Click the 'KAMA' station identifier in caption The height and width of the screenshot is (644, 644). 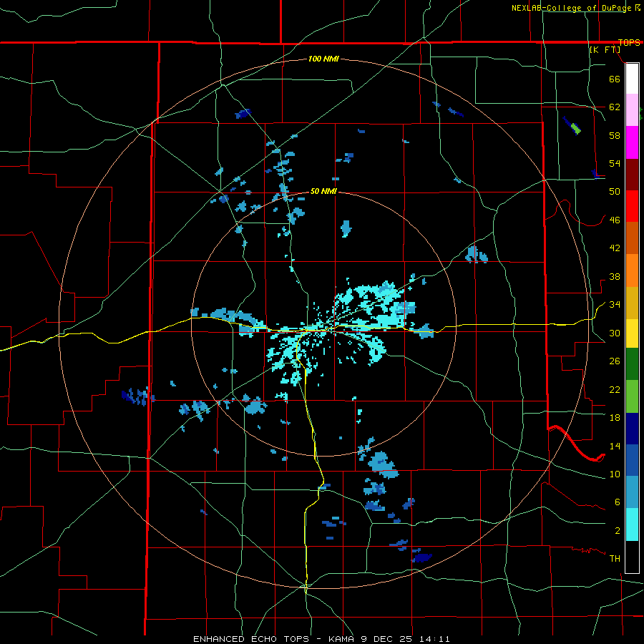coord(343,639)
